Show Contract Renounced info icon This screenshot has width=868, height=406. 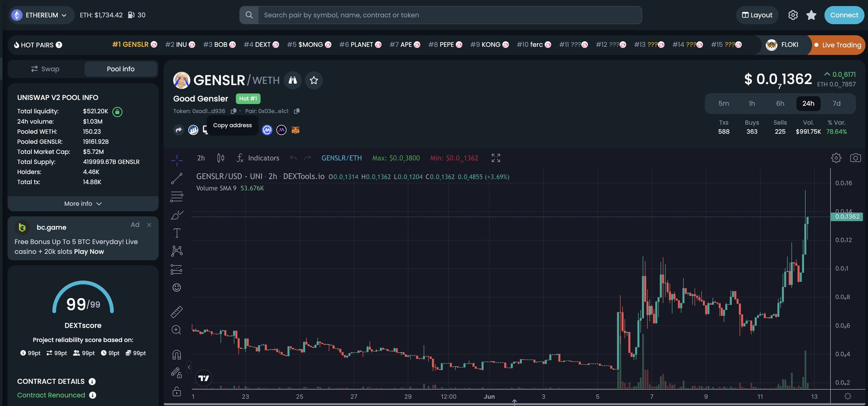click(92, 395)
